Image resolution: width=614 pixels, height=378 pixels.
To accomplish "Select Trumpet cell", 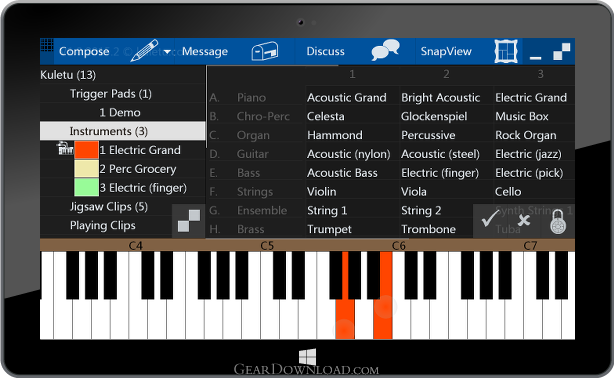I will point(329,229).
